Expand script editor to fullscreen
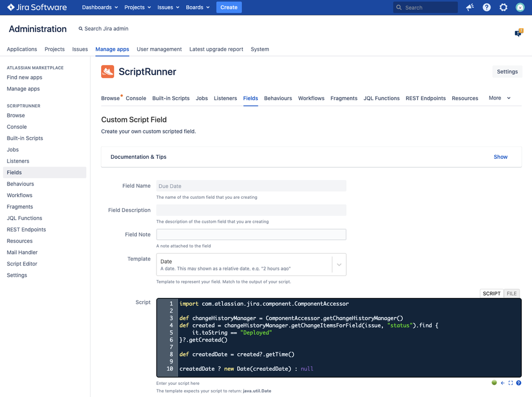The image size is (532, 397). pyautogui.click(x=511, y=383)
